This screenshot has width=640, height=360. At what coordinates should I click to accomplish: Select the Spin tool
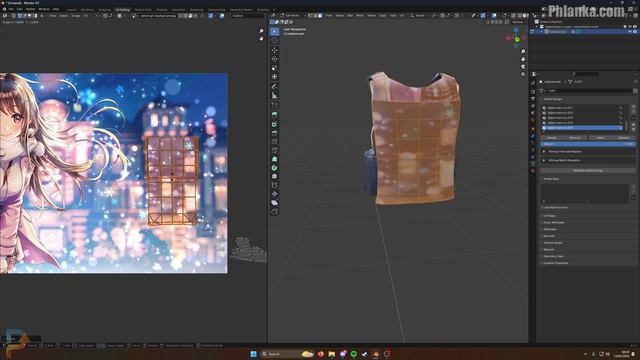[x=274, y=168]
